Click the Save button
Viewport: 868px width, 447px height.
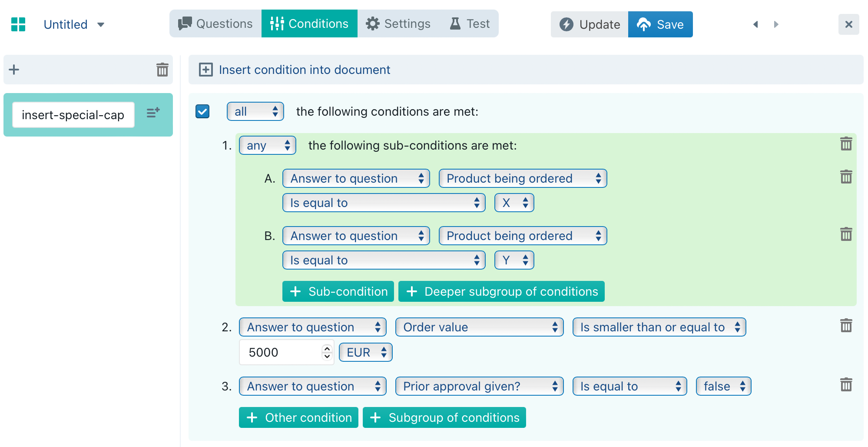point(660,24)
